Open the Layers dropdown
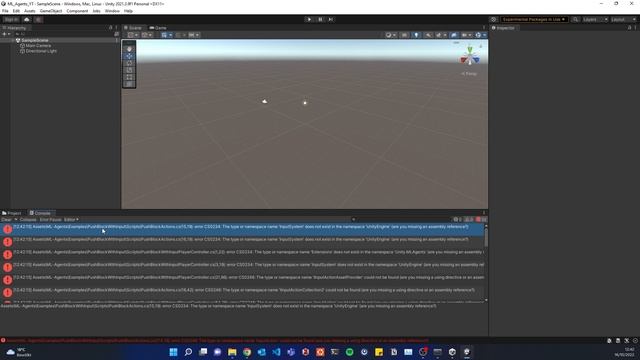The height and width of the screenshot is (360, 640). pos(595,19)
